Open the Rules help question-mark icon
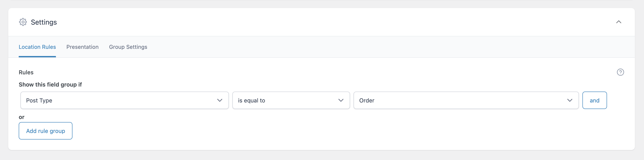This screenshot has width=644, height=160. tap(620, 72)
